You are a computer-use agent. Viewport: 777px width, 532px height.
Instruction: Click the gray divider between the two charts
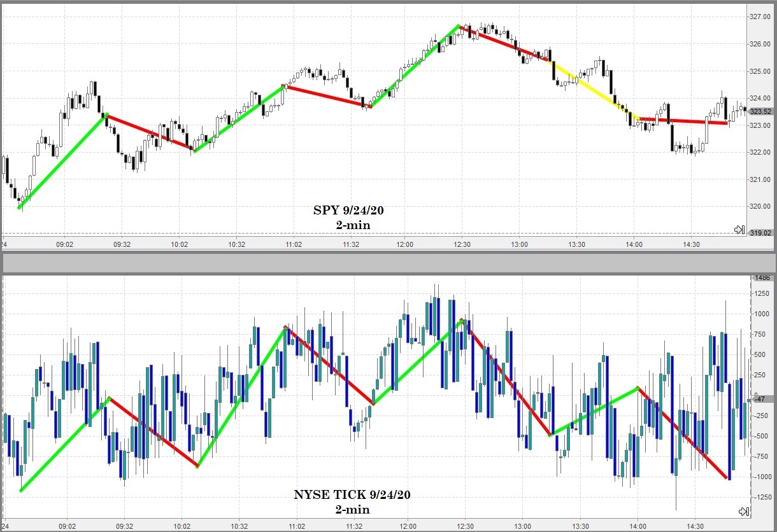click(x=388, y=263)
